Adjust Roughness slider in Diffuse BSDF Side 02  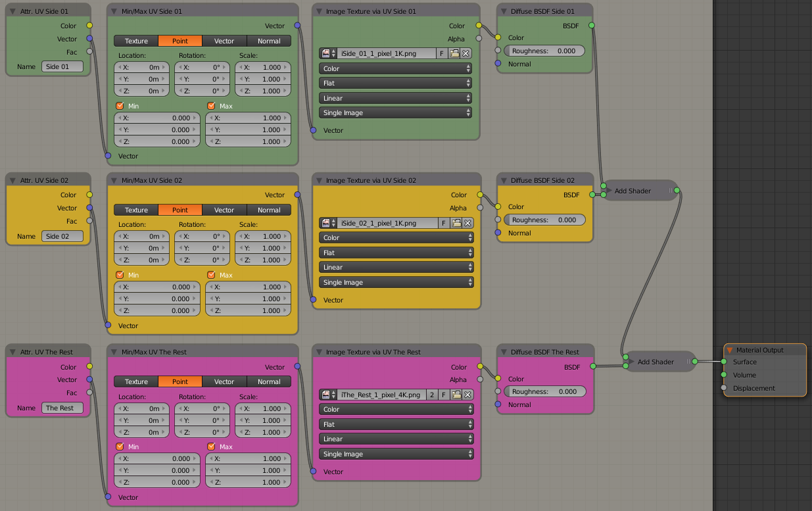[544, 220]
